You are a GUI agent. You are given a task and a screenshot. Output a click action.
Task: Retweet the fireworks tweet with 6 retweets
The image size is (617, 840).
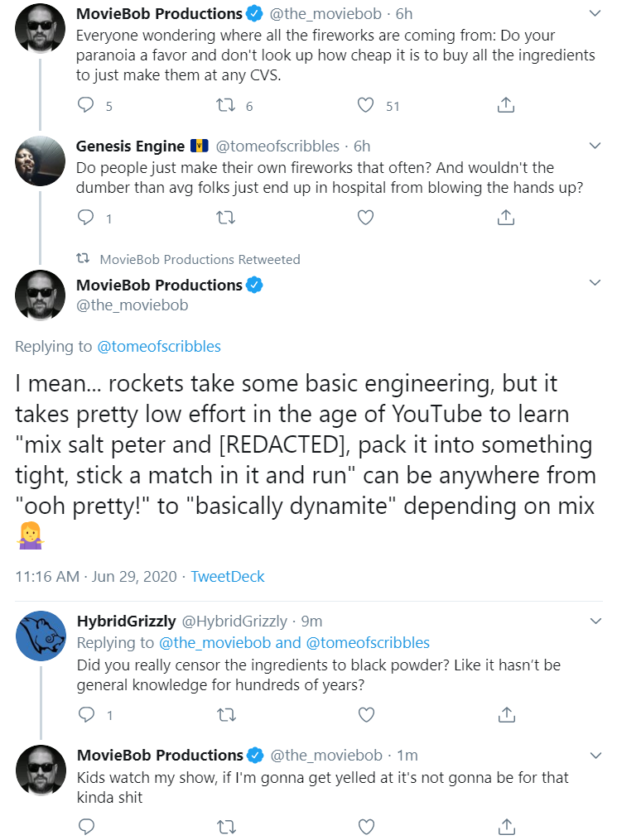[x=225, y=105]
